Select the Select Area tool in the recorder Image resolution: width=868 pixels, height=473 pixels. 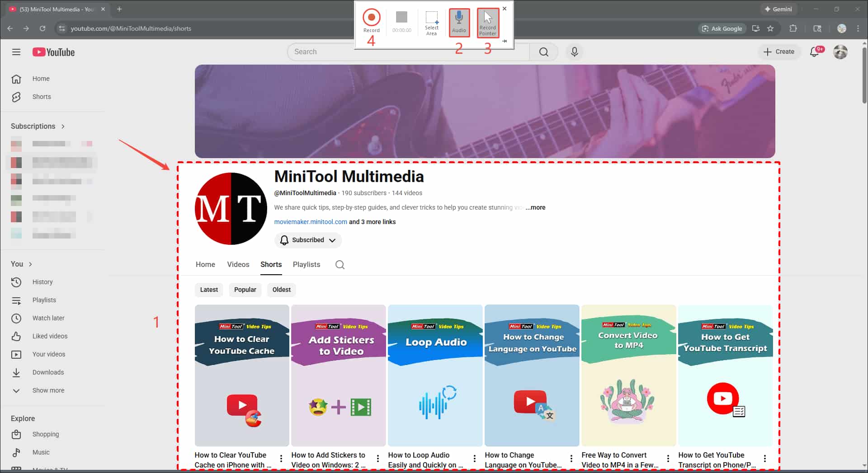(431, 22)
